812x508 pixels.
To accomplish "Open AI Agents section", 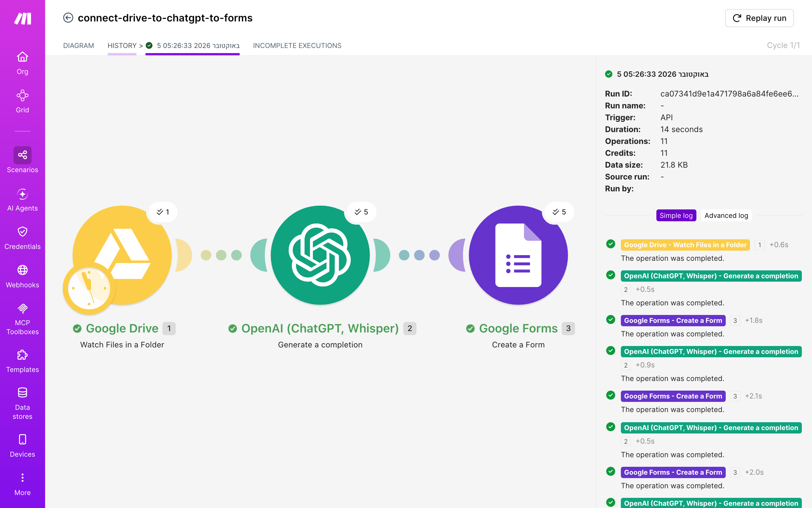I will pos(23,200).
